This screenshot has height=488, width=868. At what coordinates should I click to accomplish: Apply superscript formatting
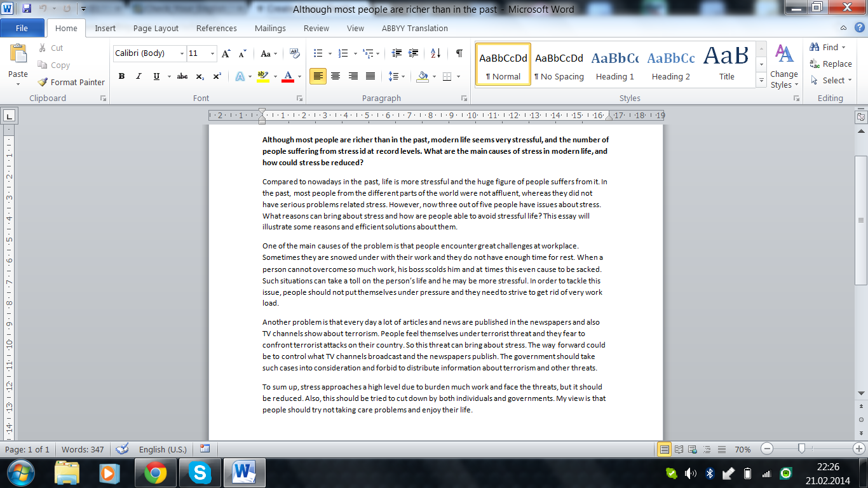tap(217, 76)
